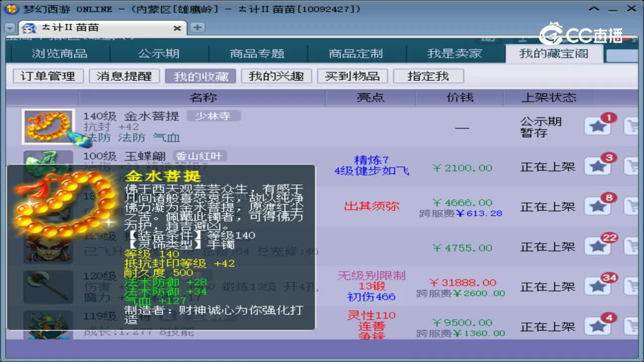Select the 商品定制 tab
This screenshot has width=644, height=362.
click(x=356, y=53)
